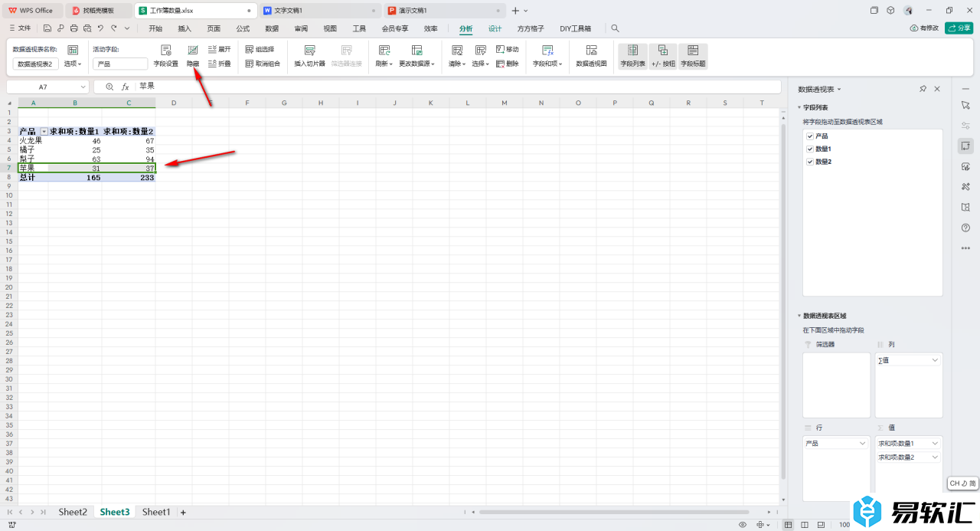The height and width of the screenshot is (531, 980).
Task: Click the eye reading-mode icon in status bar
Action: coord(743,525)
